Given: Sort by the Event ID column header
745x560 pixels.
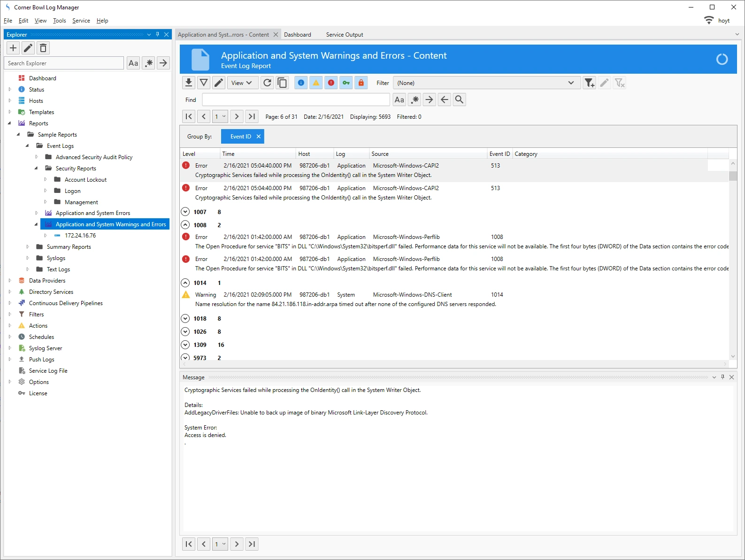Looking at the screenshot, I should pyautogui.click(x=499, y=154).
